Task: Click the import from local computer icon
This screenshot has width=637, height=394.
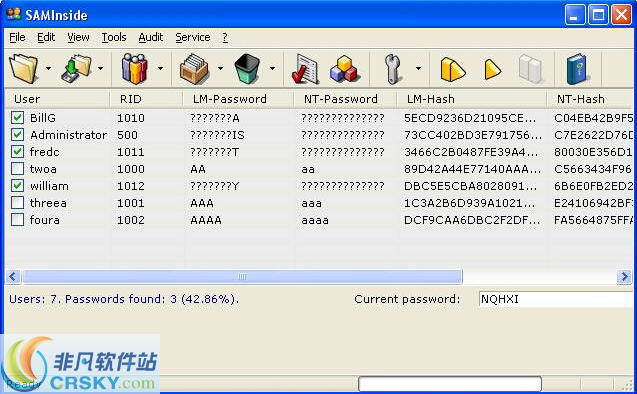Action: tap(76, 68)
